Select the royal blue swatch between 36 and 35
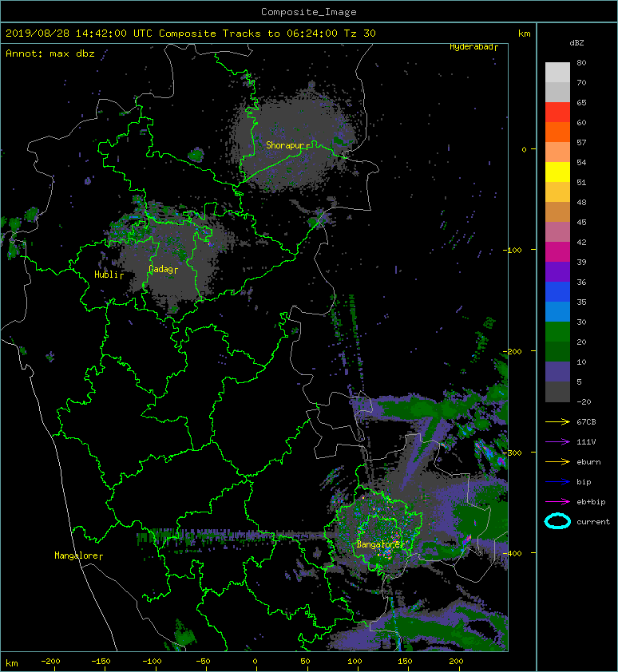Viewport: 618px width, 672px height. coord(557,291)
